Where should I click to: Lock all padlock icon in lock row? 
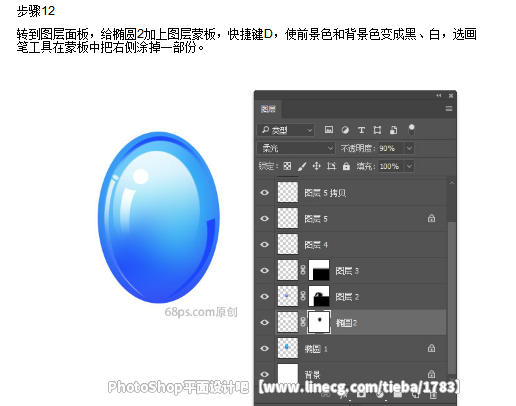[346, 166]
